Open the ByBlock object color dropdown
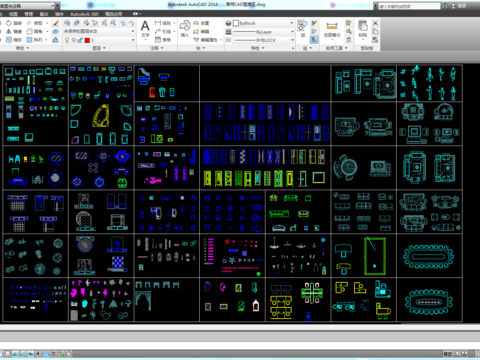This screenshot has width=480, height=360. tap(263, 23)
